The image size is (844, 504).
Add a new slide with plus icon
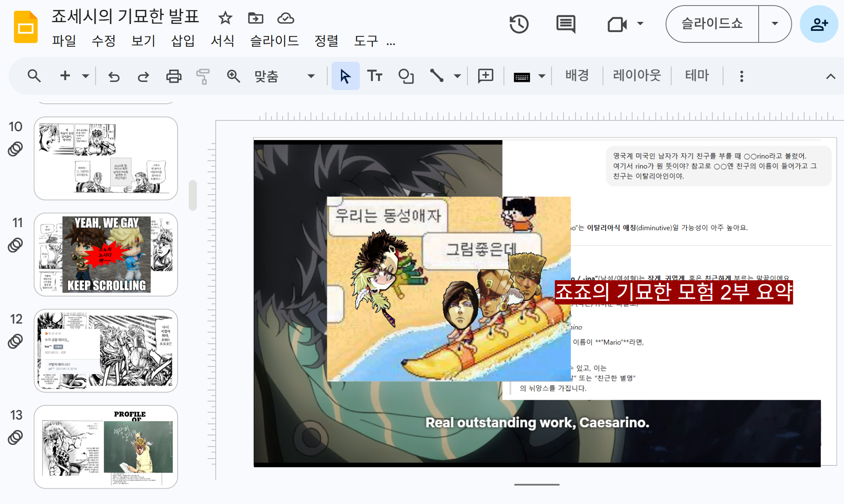pyautogui.click(x=65, y=76)
